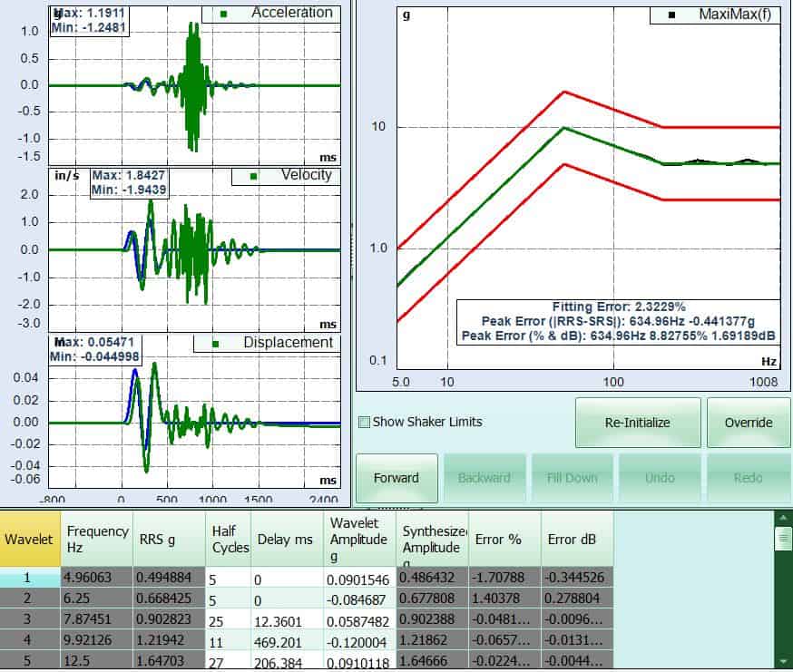Screen dimensions: 793x672
Task: Click the table's vertical scrollbar thumb
Action: [x=782, y=540]
